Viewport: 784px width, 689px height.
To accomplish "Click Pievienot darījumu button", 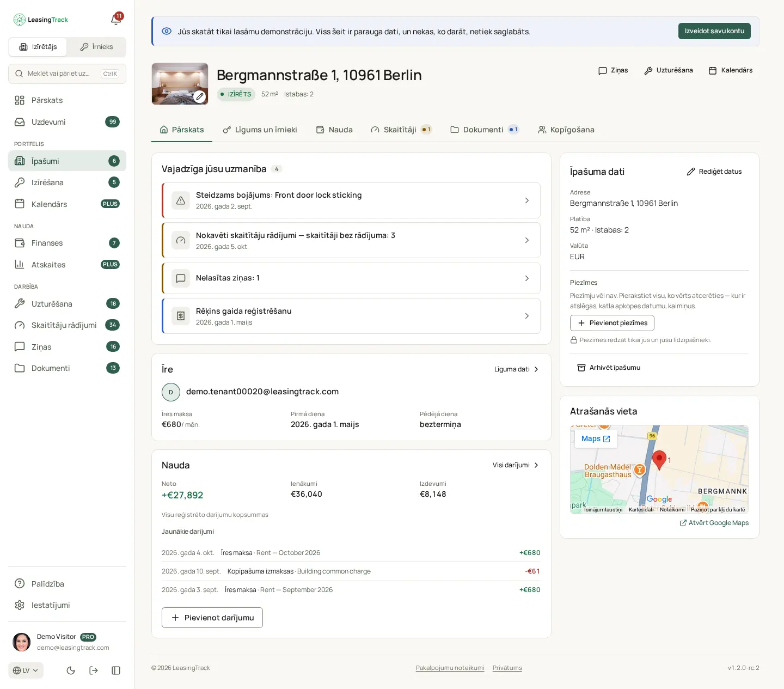I will 212,618.
